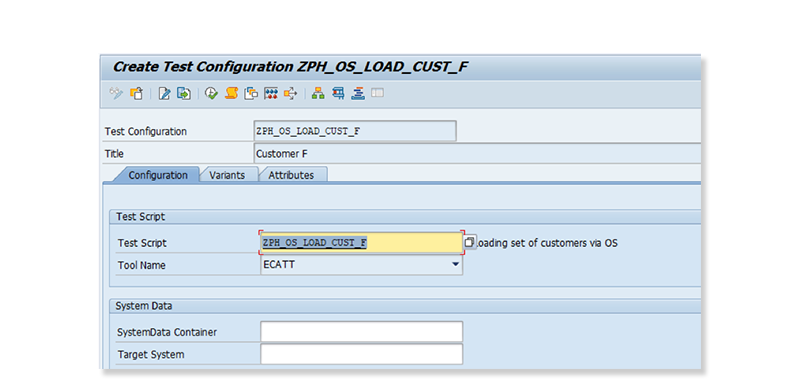Screen dimensions: 800x381
Task: Click the "Test Script" section header
Action: (x=140, y=217)
